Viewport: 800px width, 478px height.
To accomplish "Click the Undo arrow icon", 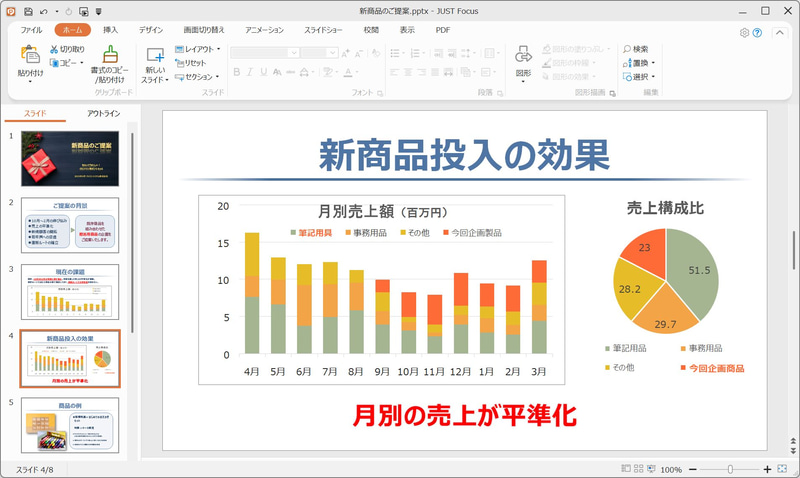I will pyautogui.click(x=44, y=11).
